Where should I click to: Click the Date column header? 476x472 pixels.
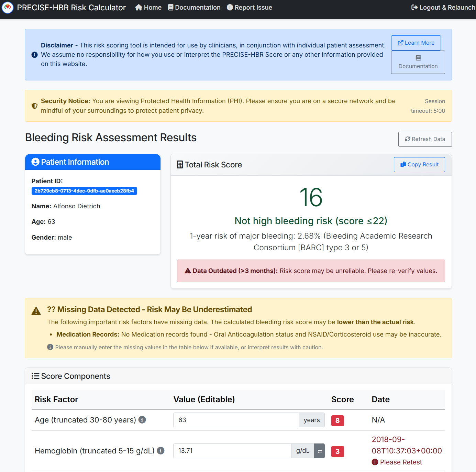coord(381,399)
